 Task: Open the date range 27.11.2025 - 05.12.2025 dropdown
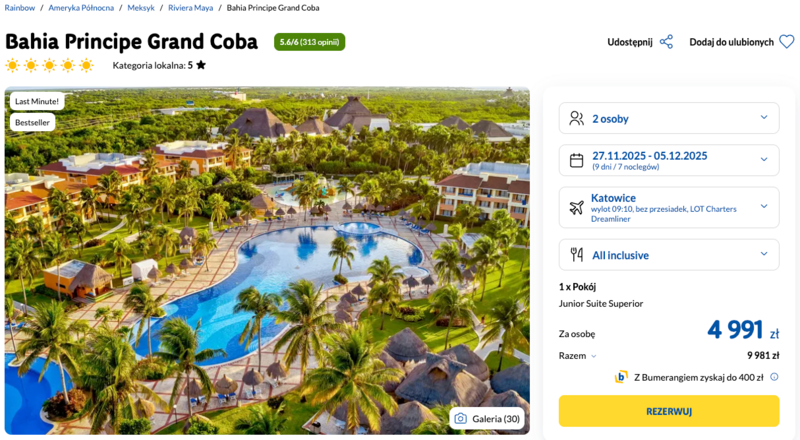pos(668,160)
